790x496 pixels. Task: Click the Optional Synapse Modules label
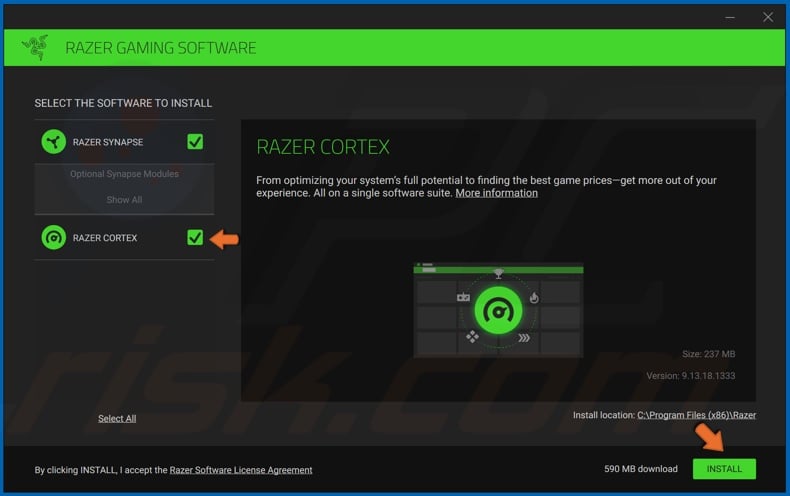[124, 174]
